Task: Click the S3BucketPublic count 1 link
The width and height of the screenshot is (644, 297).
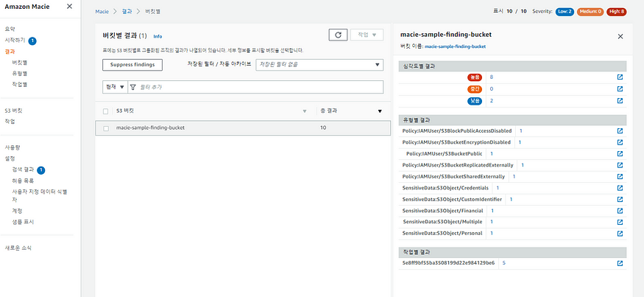Action: (492, 153)
